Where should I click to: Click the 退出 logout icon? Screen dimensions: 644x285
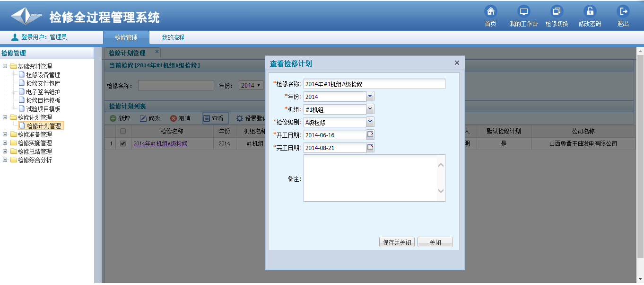(623, 11)
